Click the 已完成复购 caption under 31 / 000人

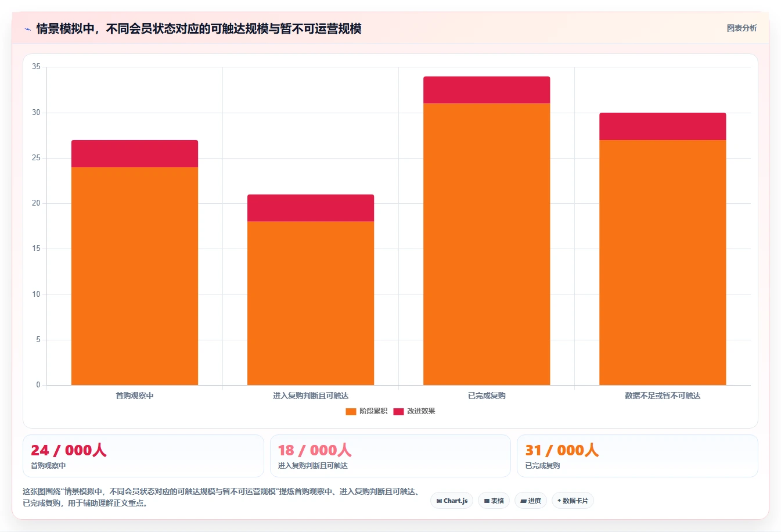(542, 466)
